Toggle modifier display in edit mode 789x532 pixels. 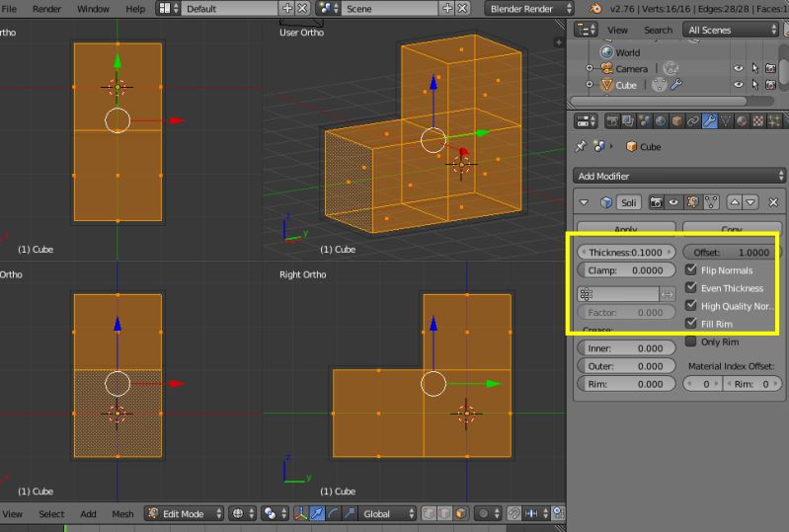pos(692,202)
